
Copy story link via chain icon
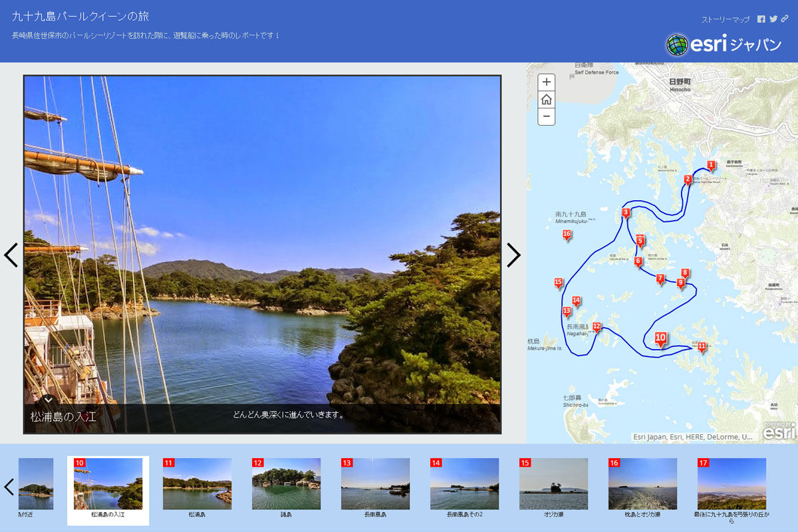click(785, 19)
